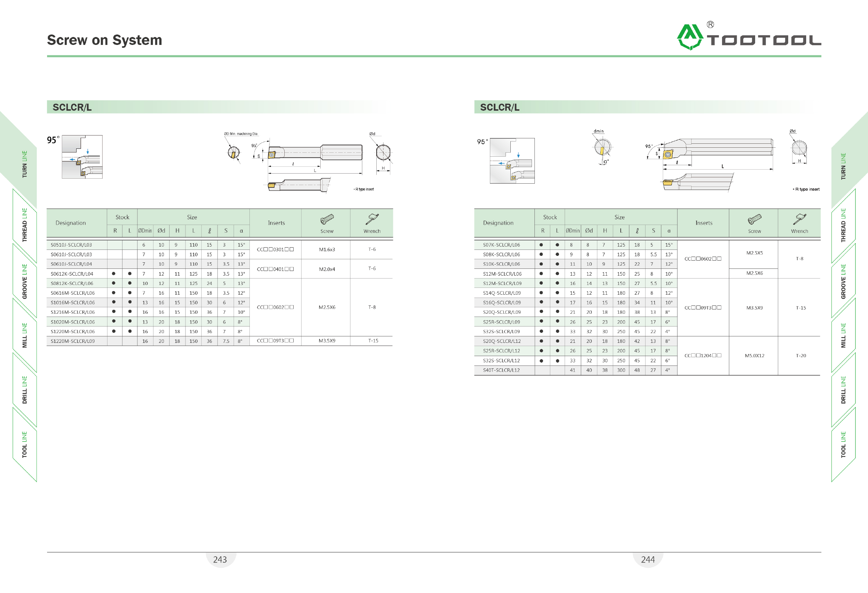This screenshot has height=593, width=868.
Task: Click the L stock dot in S1220M-SCLCR/L06 row
Action: point(130,331)
